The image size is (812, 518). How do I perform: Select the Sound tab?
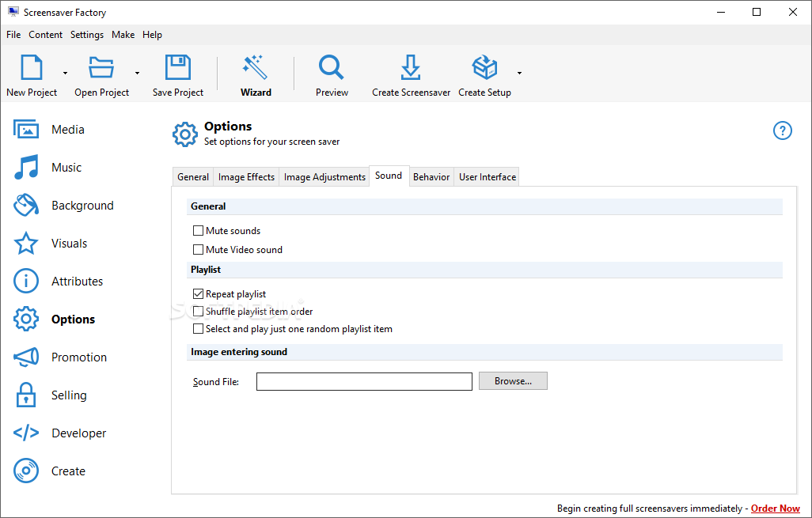(x=389, y=176)
